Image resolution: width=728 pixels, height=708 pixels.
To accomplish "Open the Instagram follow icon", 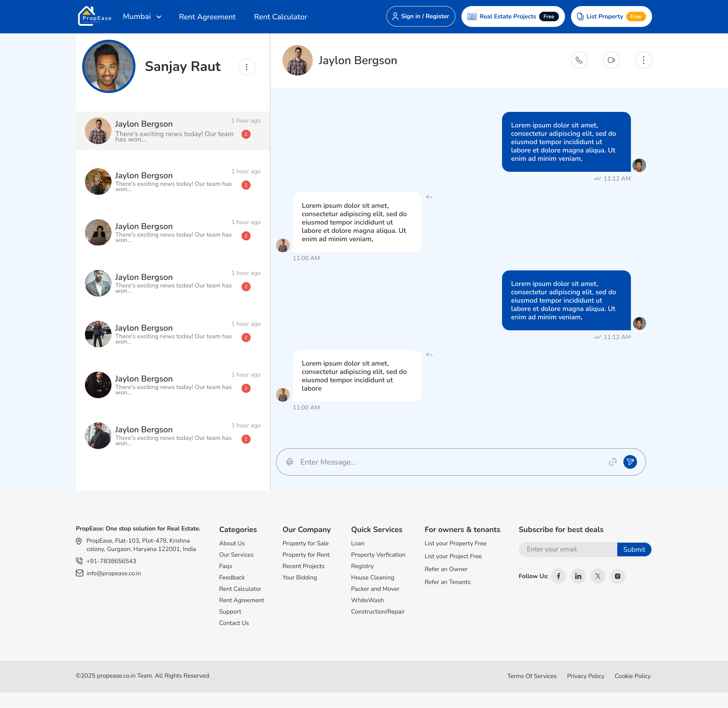I will 618,576.
